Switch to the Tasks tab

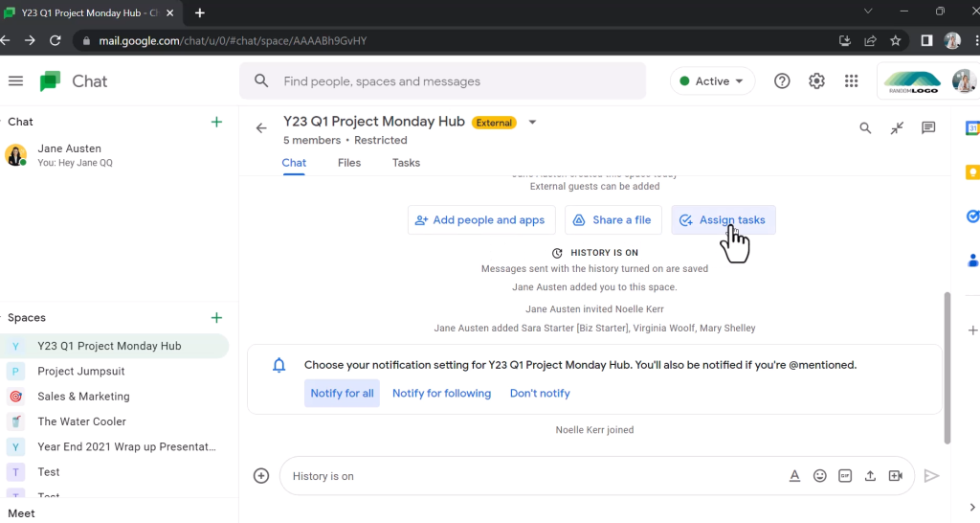click(x=406, y=163)
